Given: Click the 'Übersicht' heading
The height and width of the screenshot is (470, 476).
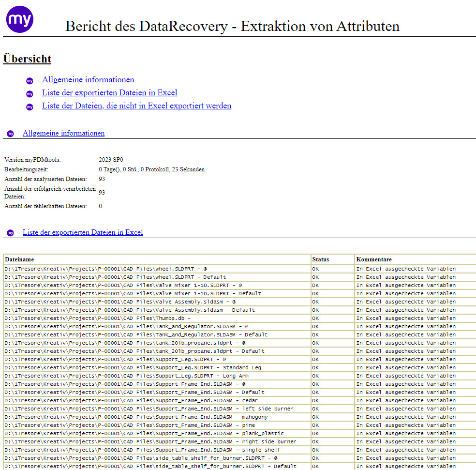Looking at the screenshot, I should pos(27,59).
